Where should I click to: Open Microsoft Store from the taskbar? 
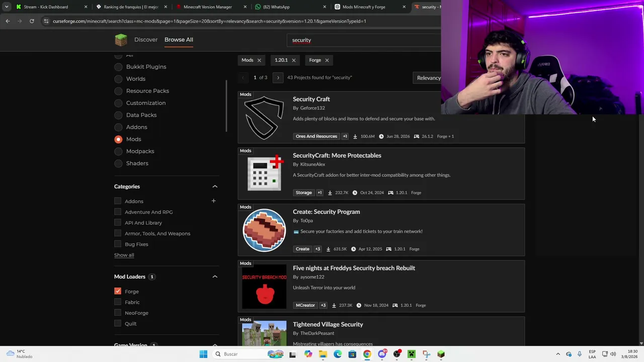coord(352,354)
